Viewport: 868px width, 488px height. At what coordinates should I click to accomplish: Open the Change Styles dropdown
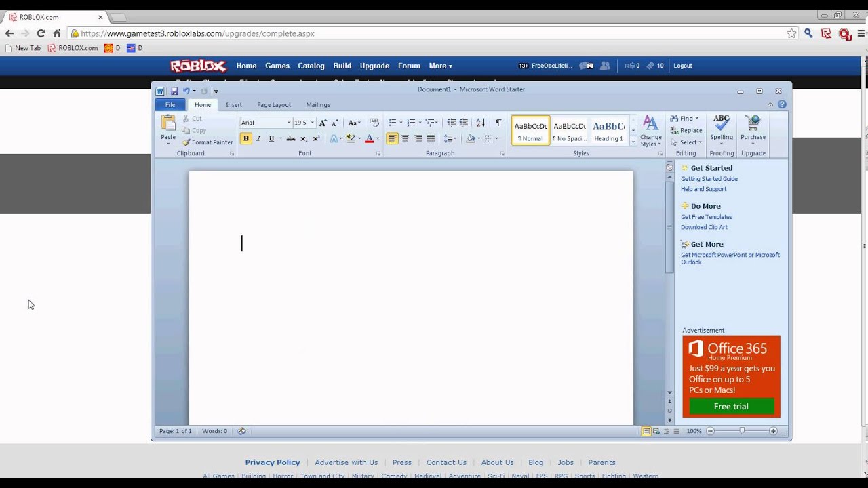coord(650,131)
